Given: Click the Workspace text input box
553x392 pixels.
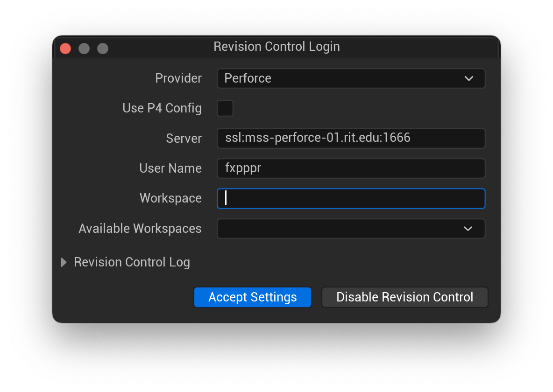Looking at the screenshot, I should pyautogui.click(x=350, y=198).
